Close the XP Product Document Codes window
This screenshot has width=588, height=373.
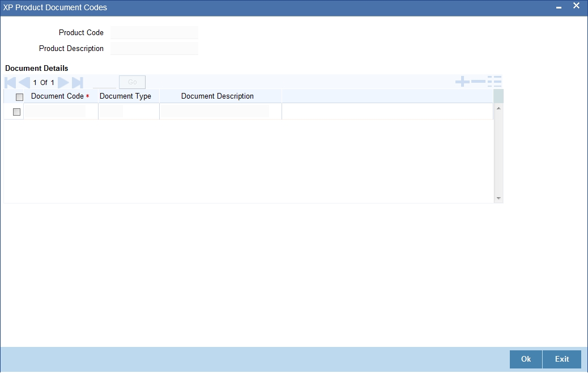coord(576,6)
